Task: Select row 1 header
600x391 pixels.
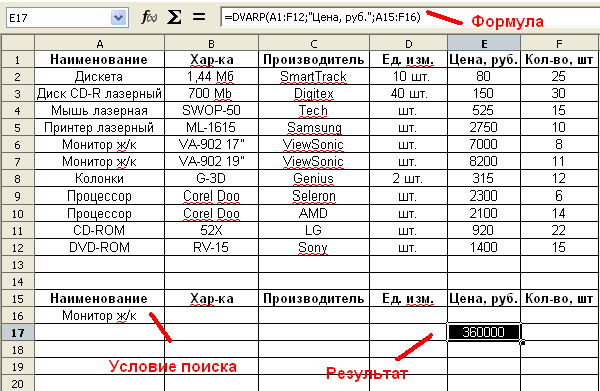Action: point(18,60)
